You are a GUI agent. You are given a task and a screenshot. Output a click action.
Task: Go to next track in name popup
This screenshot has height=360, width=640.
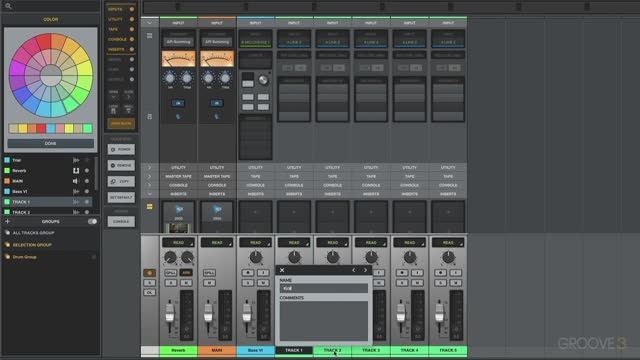pyautogui.click(x=365, y=270)
